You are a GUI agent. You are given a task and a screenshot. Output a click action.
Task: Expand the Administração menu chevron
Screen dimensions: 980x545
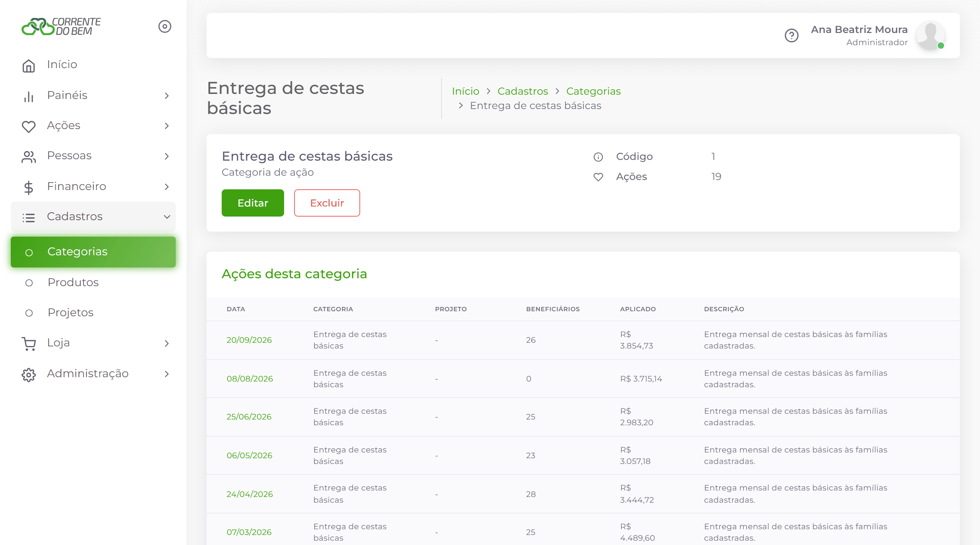tap(167, 374)
